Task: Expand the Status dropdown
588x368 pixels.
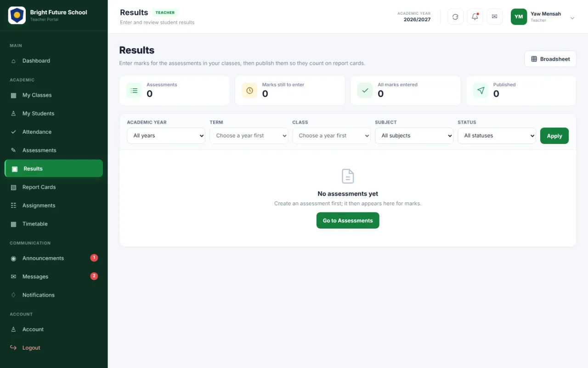Action: [x=497, y=136]
